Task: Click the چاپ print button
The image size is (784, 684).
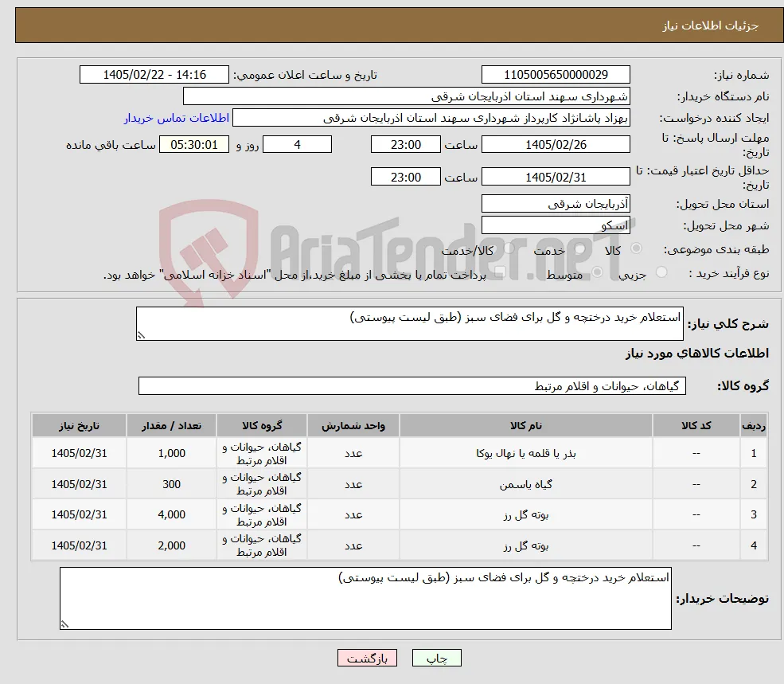Action: tap(436, 658)
